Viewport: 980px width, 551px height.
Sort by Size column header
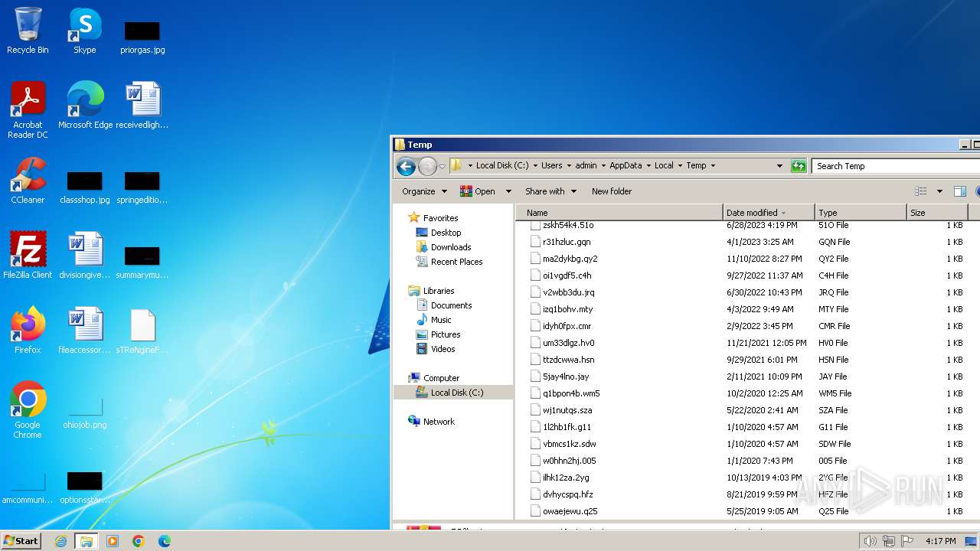pos(937,213)
